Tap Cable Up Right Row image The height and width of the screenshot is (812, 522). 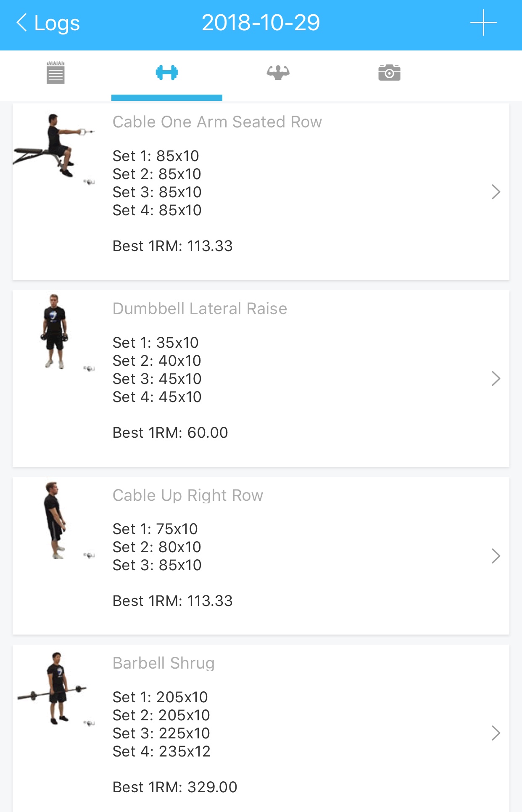[55, 521]
